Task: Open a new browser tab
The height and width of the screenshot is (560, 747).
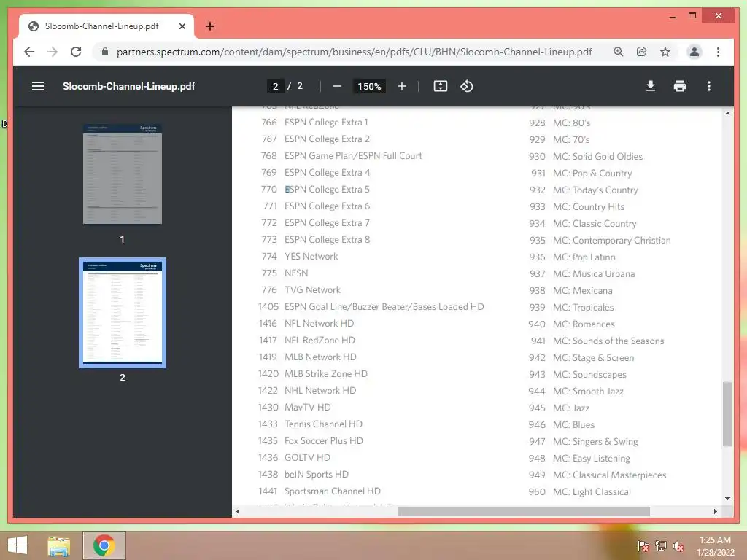Action: pyautogui.click(x=210, y=26)
